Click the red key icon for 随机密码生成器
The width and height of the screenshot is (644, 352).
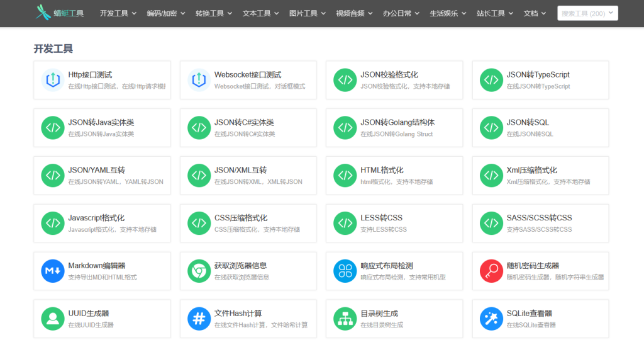[491, 271]
